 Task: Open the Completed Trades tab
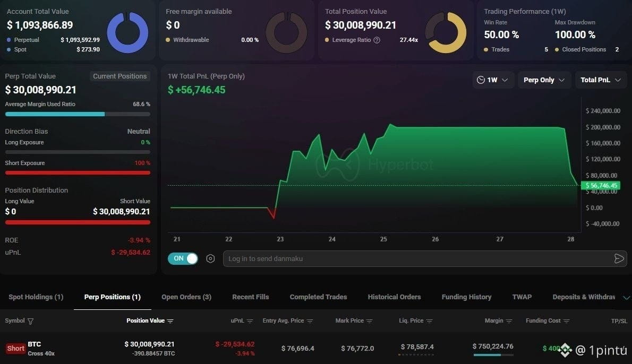(x=318, y=297)
